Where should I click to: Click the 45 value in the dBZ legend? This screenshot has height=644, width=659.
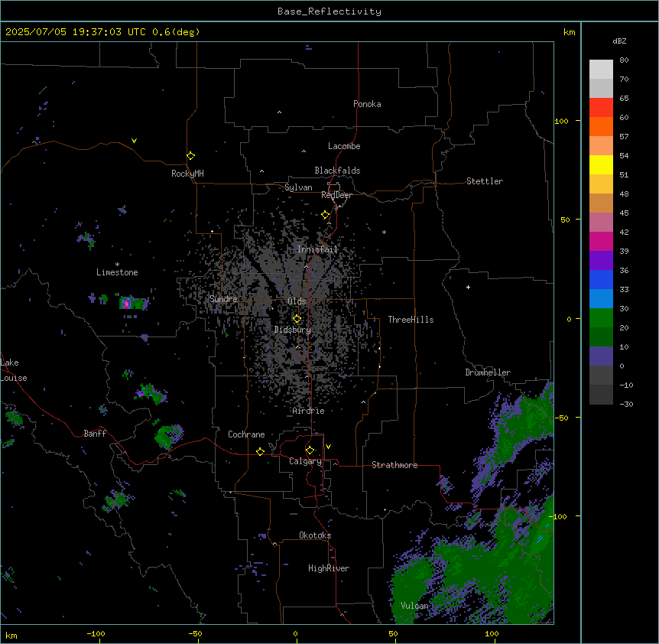click(x=624, y=213)
